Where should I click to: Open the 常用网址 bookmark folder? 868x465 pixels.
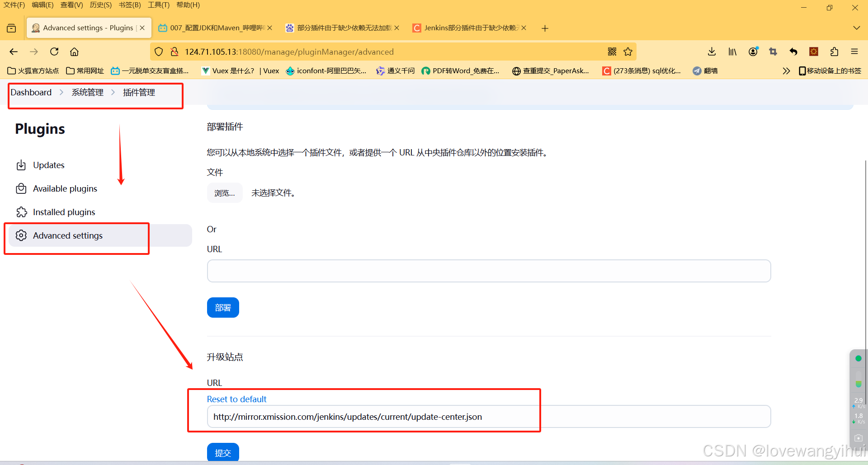tap(85, 71)
